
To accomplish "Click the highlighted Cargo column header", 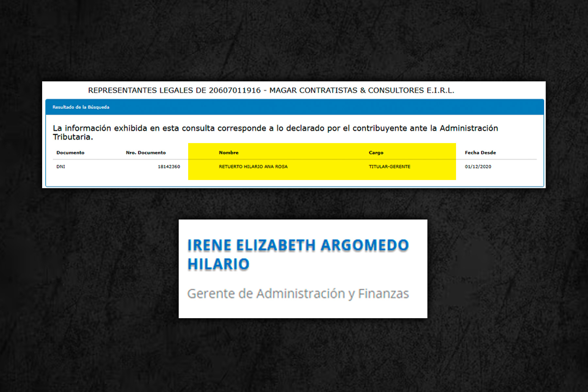I will tap(376, 153).
